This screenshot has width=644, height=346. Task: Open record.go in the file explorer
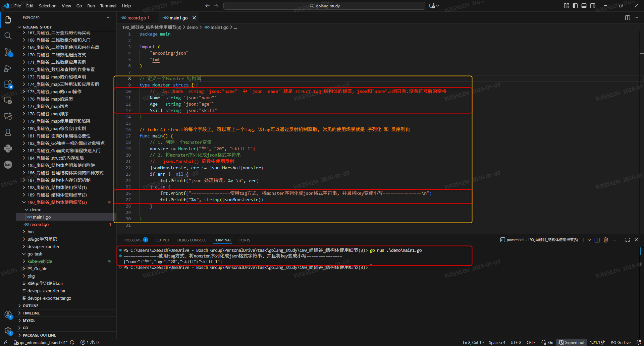point(66,224)
